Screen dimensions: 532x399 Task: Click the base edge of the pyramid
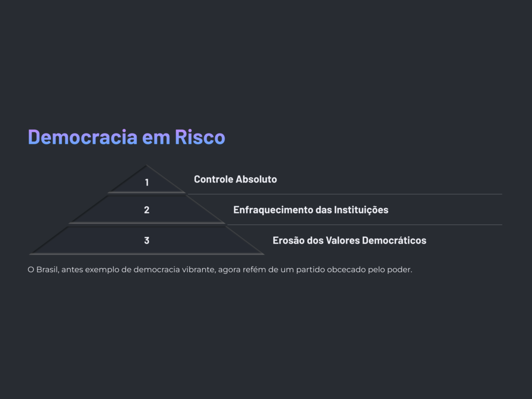pyautogui.click(x=147, y=254)
